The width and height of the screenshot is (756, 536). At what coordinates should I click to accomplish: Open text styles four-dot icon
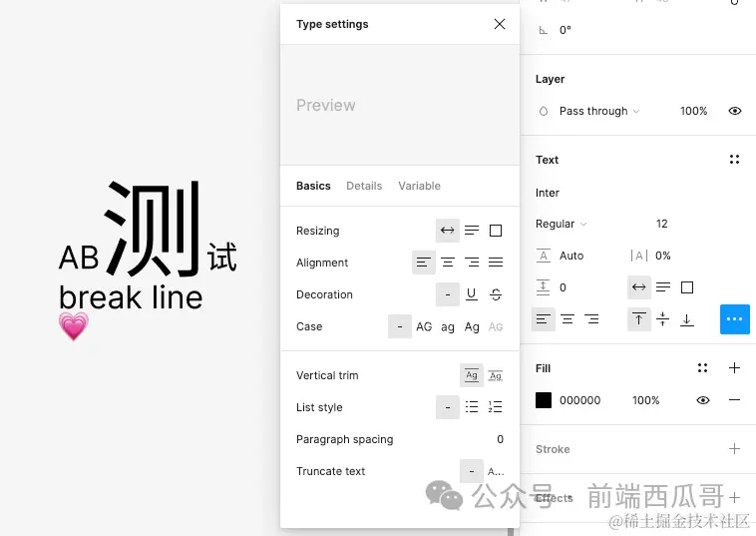click(x=734, y=160)
